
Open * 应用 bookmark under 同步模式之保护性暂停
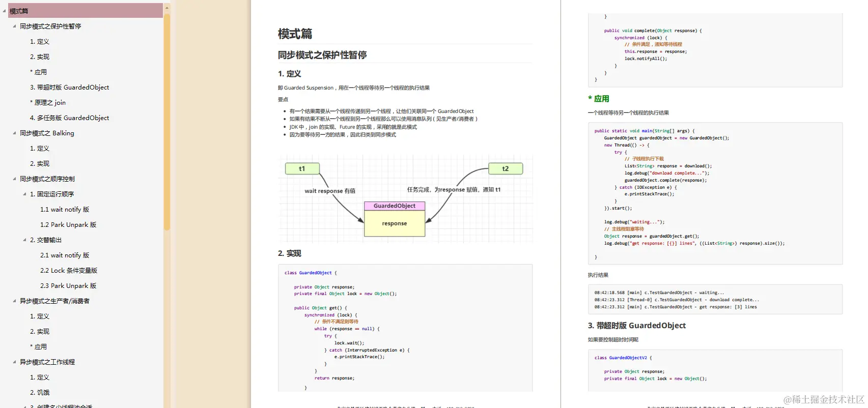pos(38,72)
